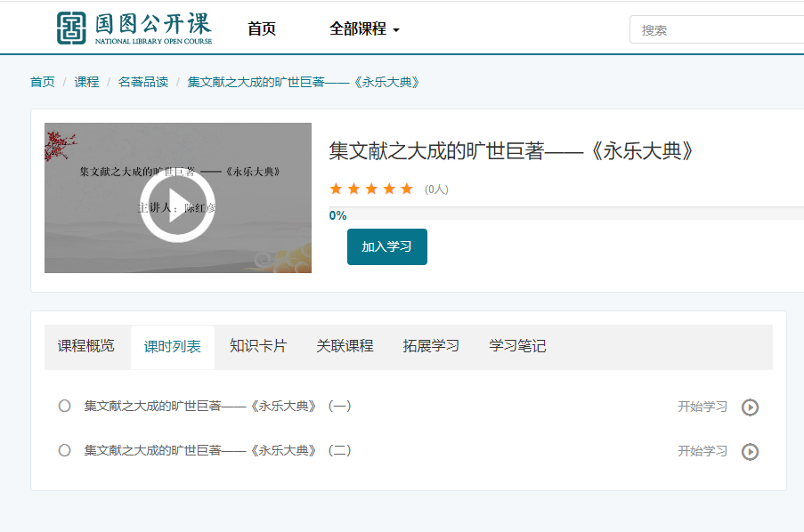This screenshot has width=804, height=532.
Task: Click the National Library Open Course logo
Action: point(134,28)
